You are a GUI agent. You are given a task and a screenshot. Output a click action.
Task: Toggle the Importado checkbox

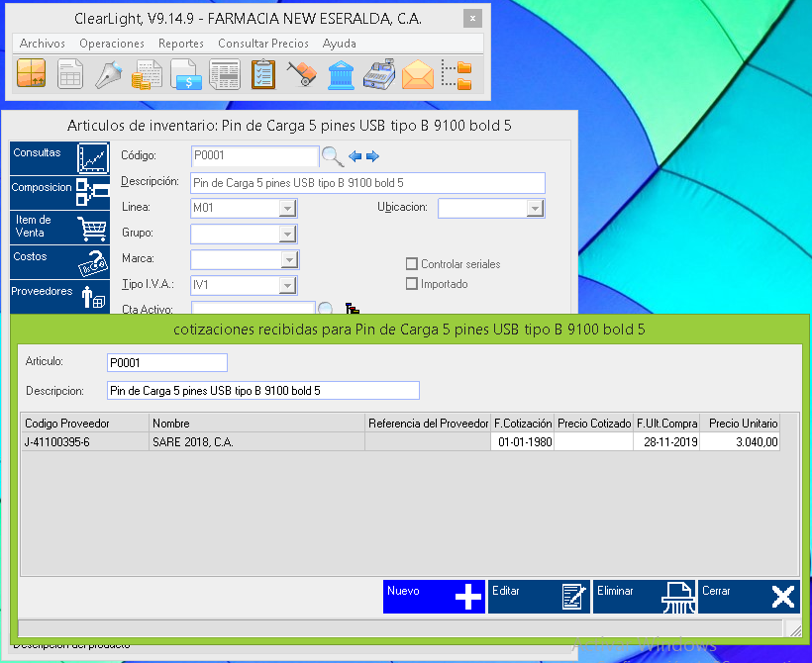(x=412, y=284)
